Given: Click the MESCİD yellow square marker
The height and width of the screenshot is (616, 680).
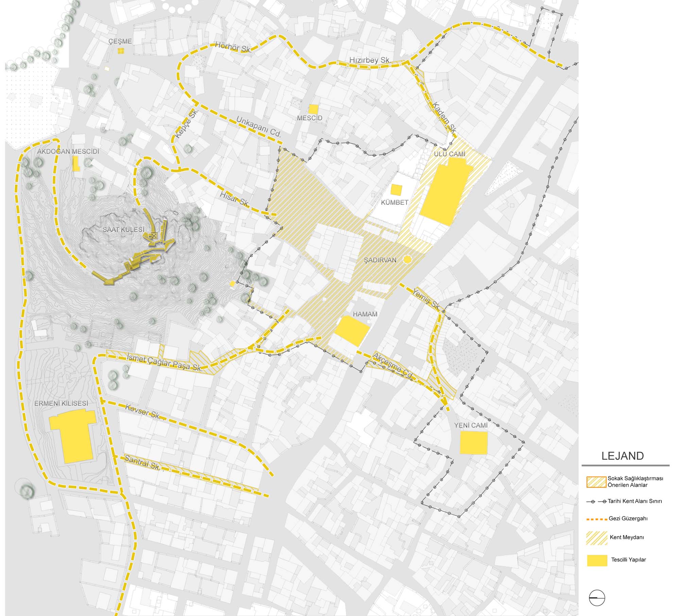Looking at the screenshot, I should click(313, 109).
